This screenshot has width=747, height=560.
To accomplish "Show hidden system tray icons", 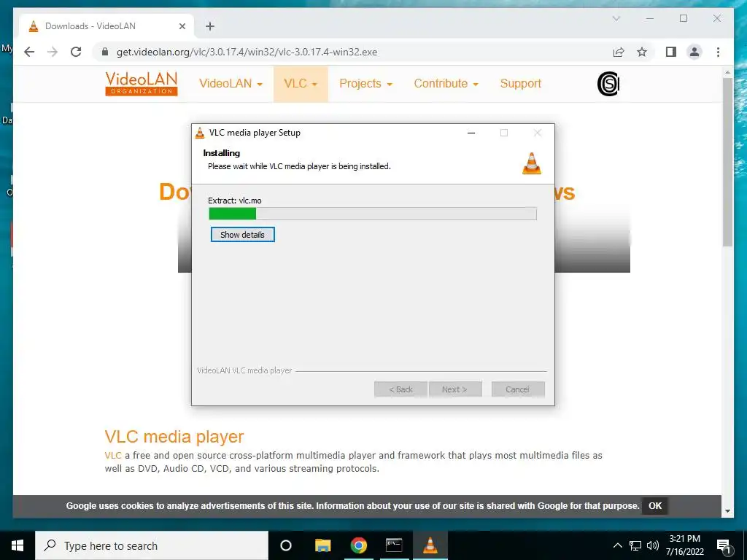I will pos(617,545).
